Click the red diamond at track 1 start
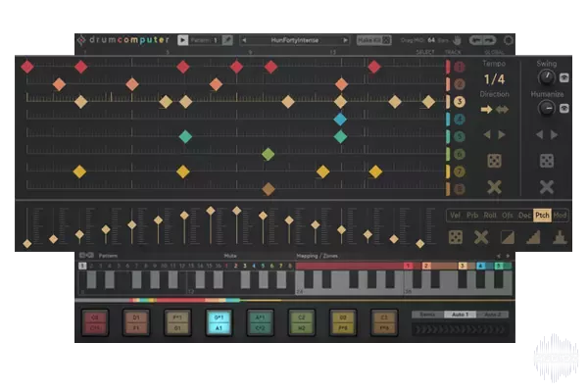Viewport: 588px width, 392px height. click(27, 67)
